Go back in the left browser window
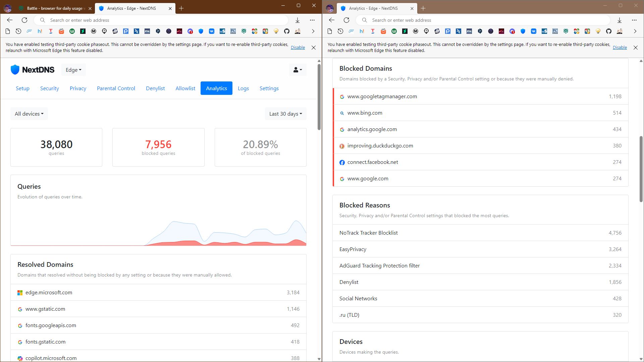644x362 pixels. 10,20
